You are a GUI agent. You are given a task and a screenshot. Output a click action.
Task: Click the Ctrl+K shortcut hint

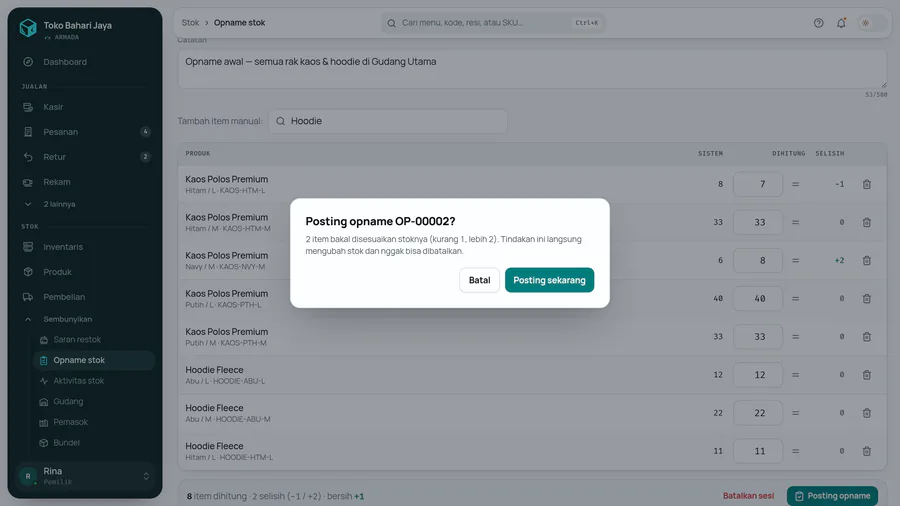pyautogui.click(x=587, y=23)
